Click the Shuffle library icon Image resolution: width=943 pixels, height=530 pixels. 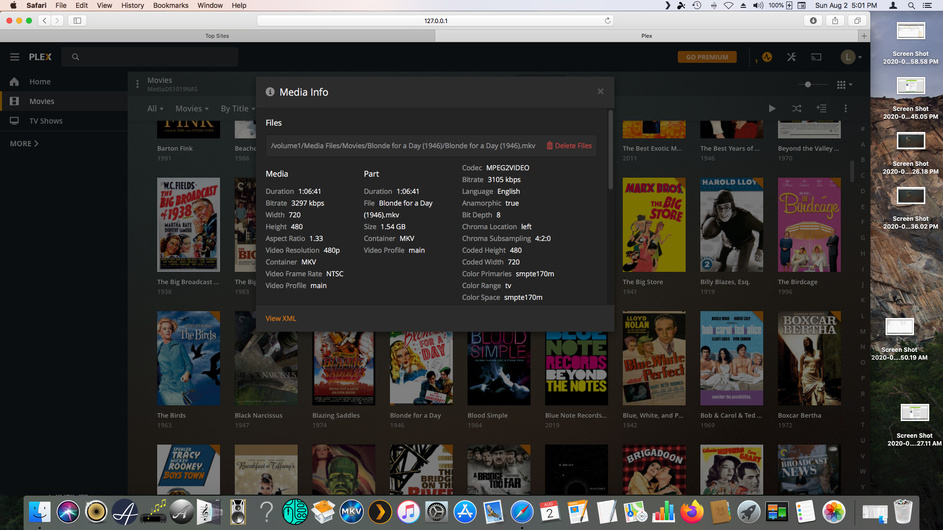(796, 108)
